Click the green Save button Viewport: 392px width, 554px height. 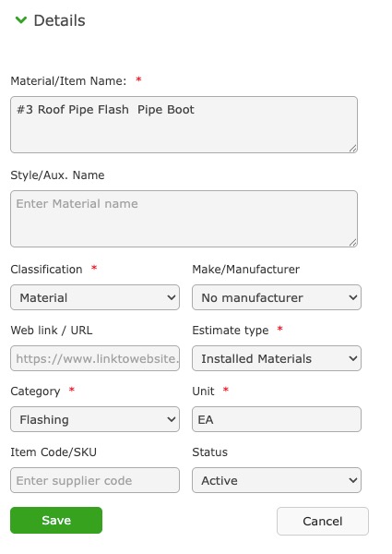(x=56, y=521)
